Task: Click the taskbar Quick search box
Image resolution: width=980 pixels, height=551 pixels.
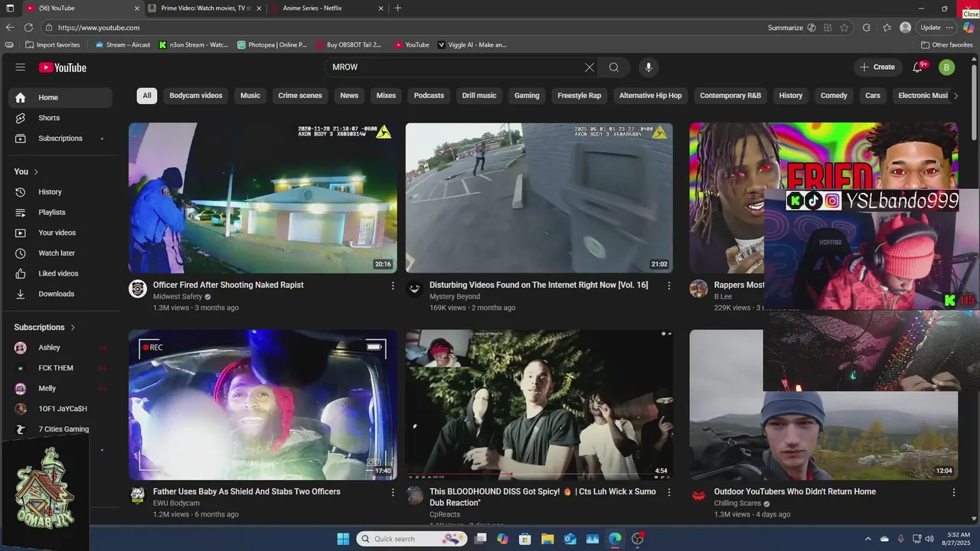Action: [411, 539]
